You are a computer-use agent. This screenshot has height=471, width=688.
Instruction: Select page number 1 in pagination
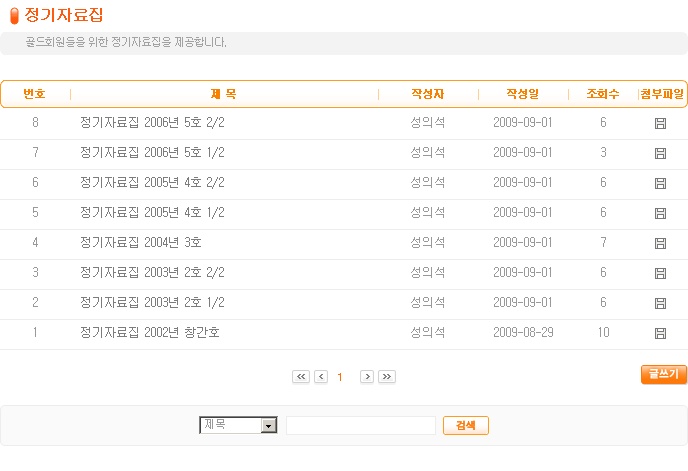pos(340,377)
